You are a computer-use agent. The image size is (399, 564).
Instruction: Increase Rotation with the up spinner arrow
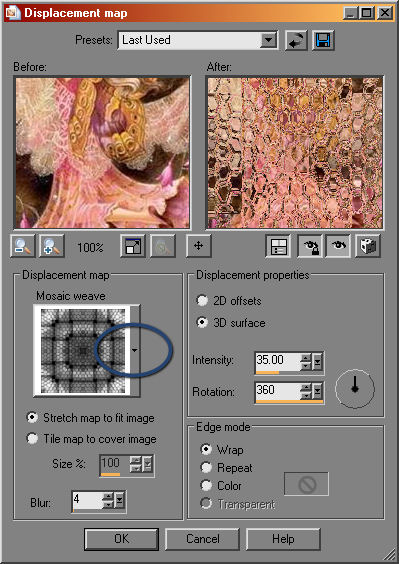(306, 387)
